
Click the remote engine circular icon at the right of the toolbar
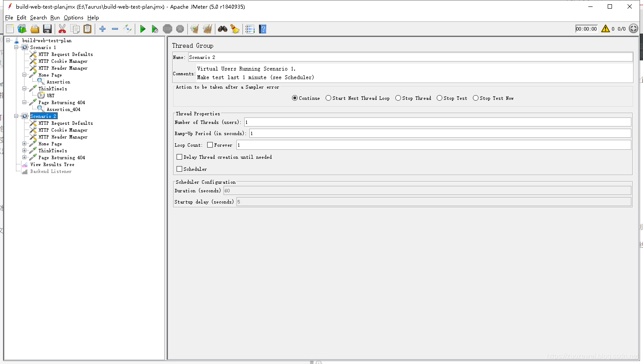pyautogui.click(x=634, y=28)
